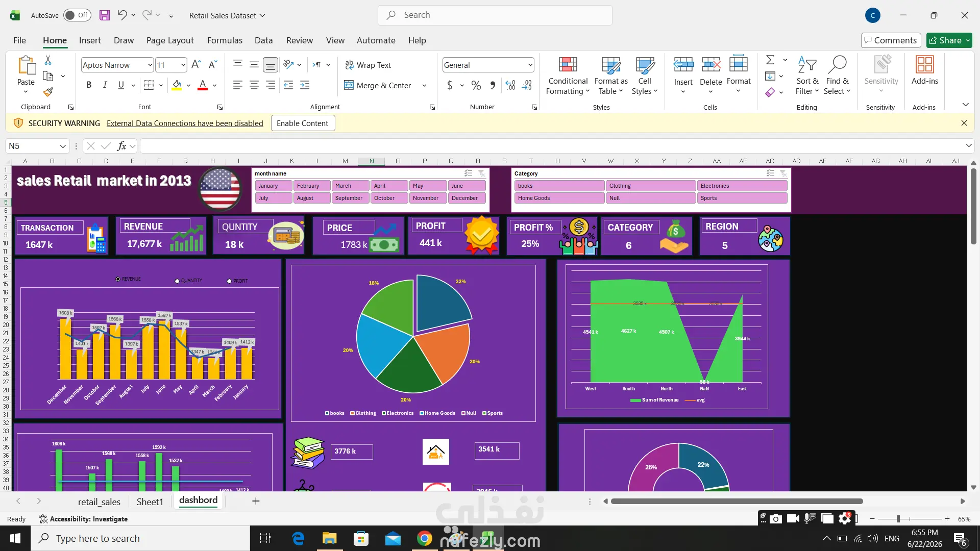Toggle Sports category slicer button

click(x=742, y=198)
